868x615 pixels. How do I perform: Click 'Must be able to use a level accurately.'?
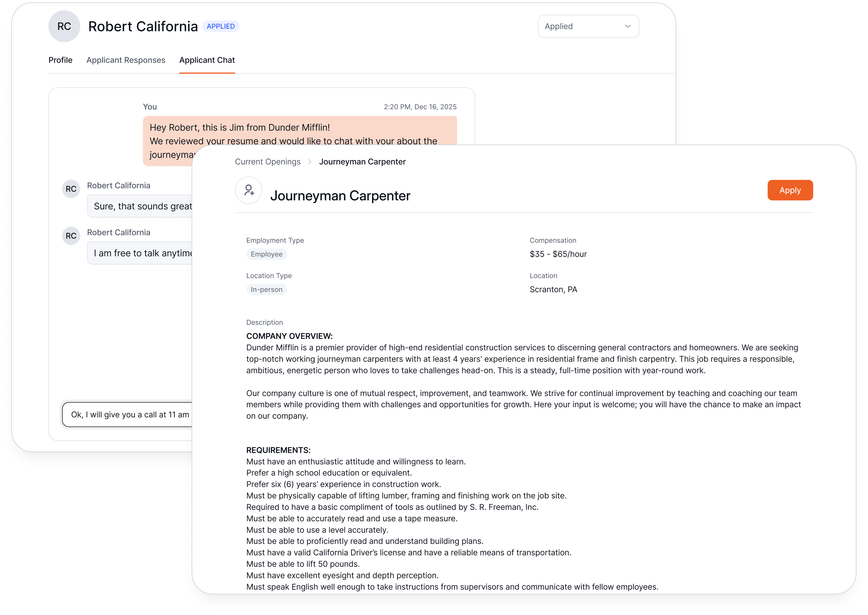click(x=317, y=530)
